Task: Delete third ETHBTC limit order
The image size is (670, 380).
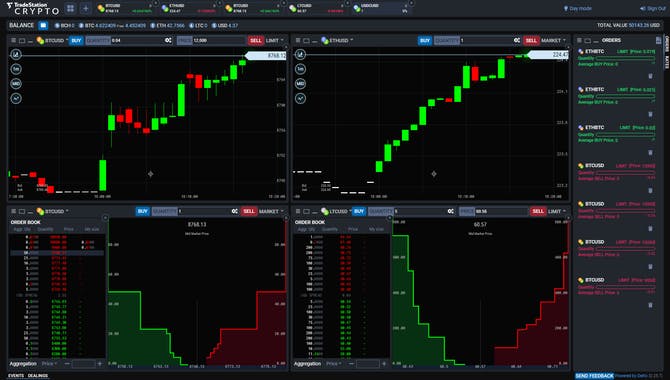Action: point(650,153)
